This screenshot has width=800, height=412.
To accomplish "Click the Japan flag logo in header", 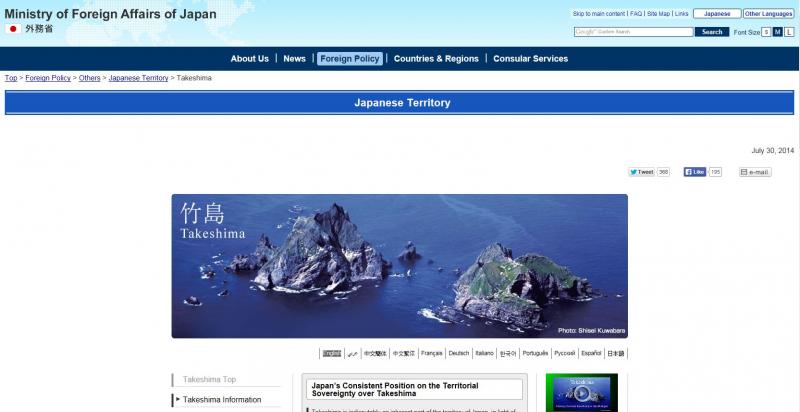I will point(13,29).
